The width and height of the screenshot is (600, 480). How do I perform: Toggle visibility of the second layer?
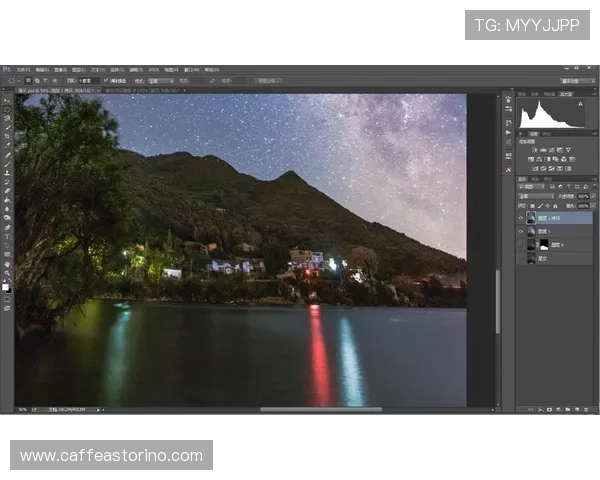(521, 230)
